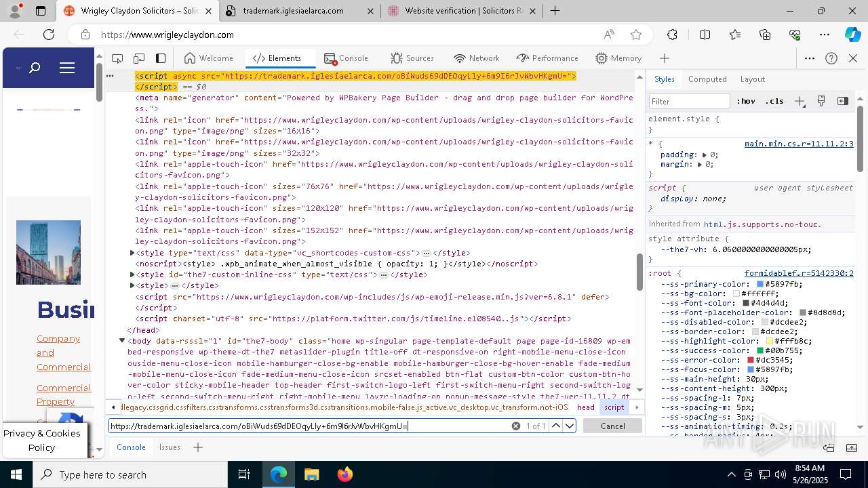Image resolution: width=868 pixels, height=488 pixels.
Task: Cancel the DOM search
Action: point(612,426)
